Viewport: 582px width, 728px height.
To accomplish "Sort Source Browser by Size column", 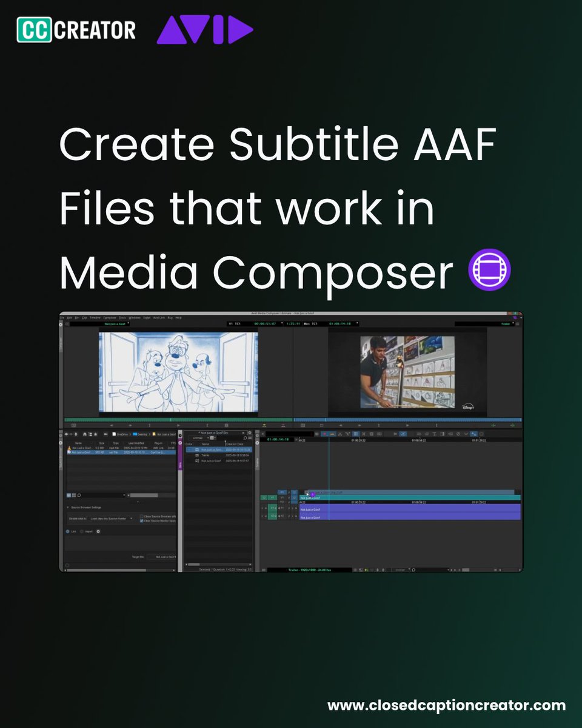I will point(101,443).
